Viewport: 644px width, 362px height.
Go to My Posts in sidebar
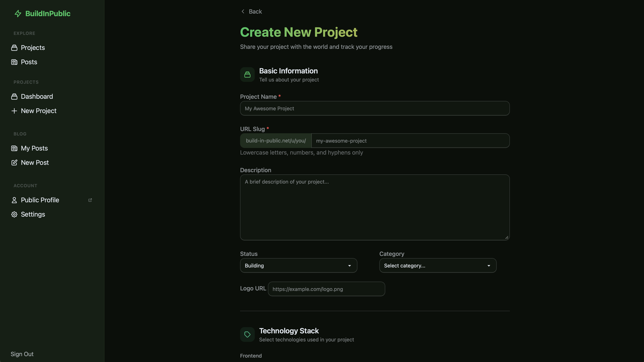click(x=34, y=149)
